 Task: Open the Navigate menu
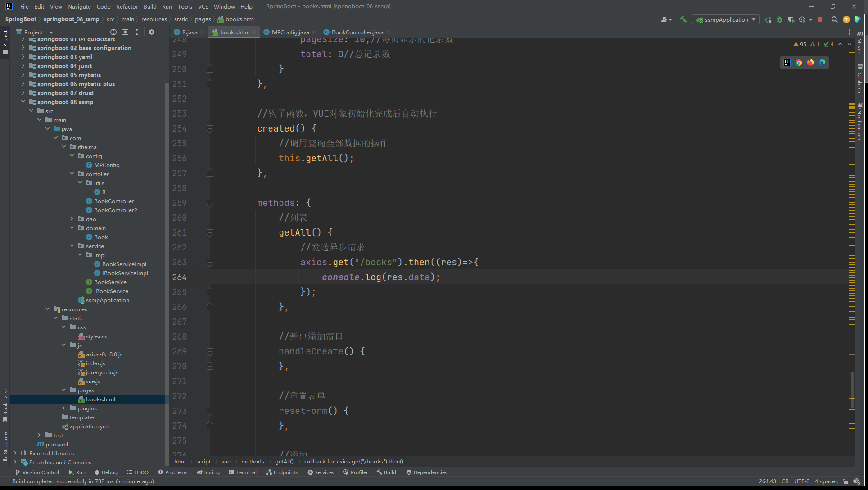point(79,6)
